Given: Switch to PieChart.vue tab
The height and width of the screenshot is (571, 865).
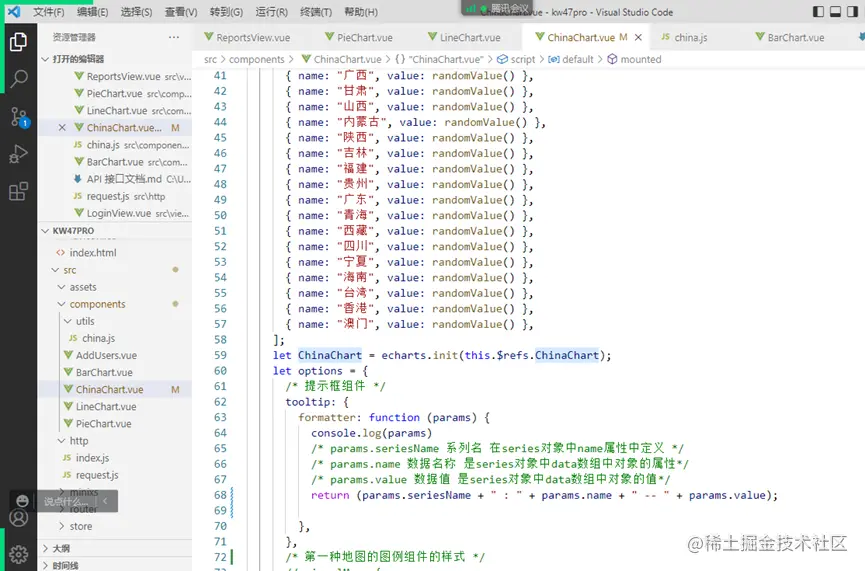Looking at the screenshot, I should tap(359, 37).
